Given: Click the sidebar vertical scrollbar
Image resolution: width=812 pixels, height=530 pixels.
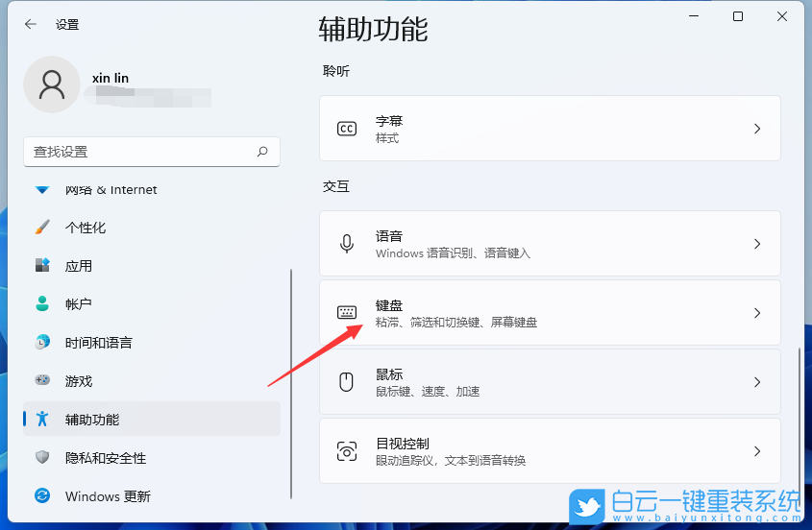Looking at the screenshot, I should pos(291,384).
